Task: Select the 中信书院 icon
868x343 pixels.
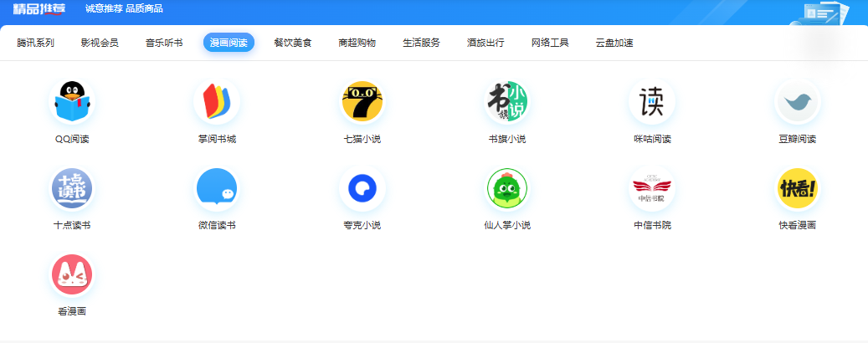Action: point(651,189)
